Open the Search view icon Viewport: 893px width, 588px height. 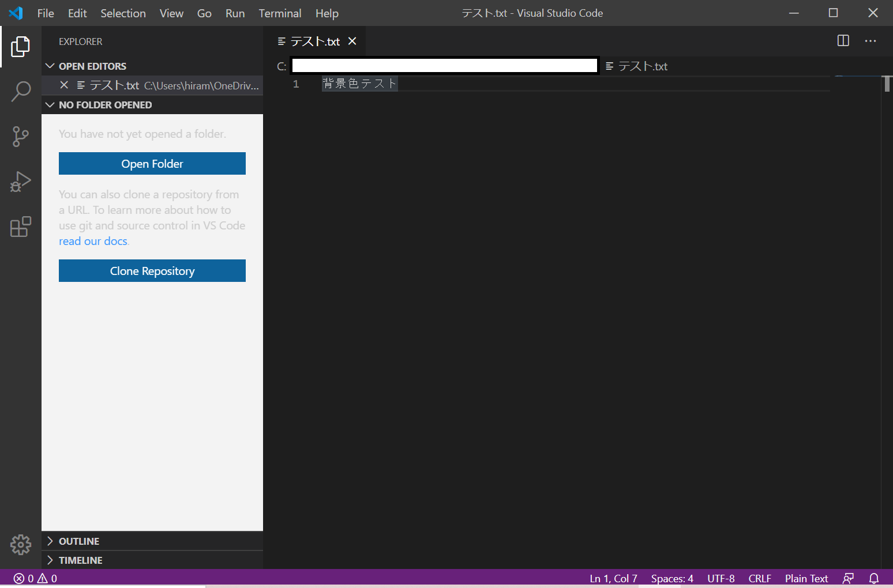tap(21, 92)
